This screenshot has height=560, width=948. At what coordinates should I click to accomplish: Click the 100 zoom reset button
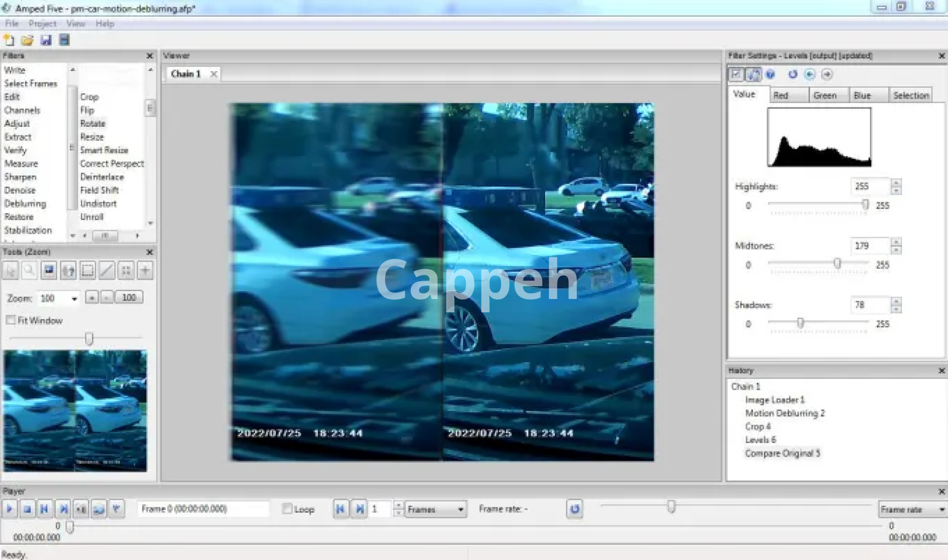pyautogui.click(x=129, y=298)
